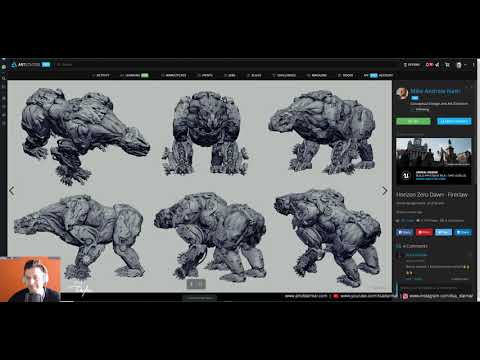Open notifications with red badge

[429, 65]
